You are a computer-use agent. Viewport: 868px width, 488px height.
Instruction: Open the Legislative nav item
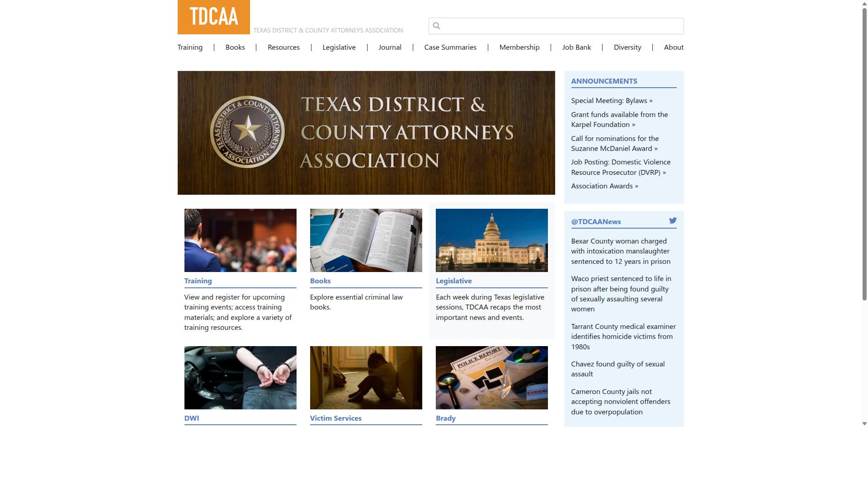pyautogui.click(x=339, y=47)
